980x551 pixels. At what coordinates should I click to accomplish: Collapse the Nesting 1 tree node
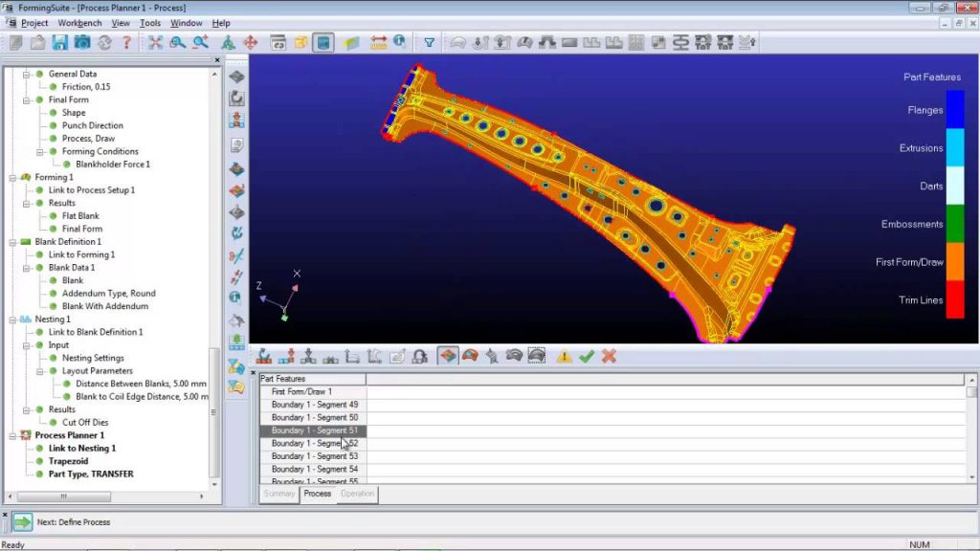12,320
